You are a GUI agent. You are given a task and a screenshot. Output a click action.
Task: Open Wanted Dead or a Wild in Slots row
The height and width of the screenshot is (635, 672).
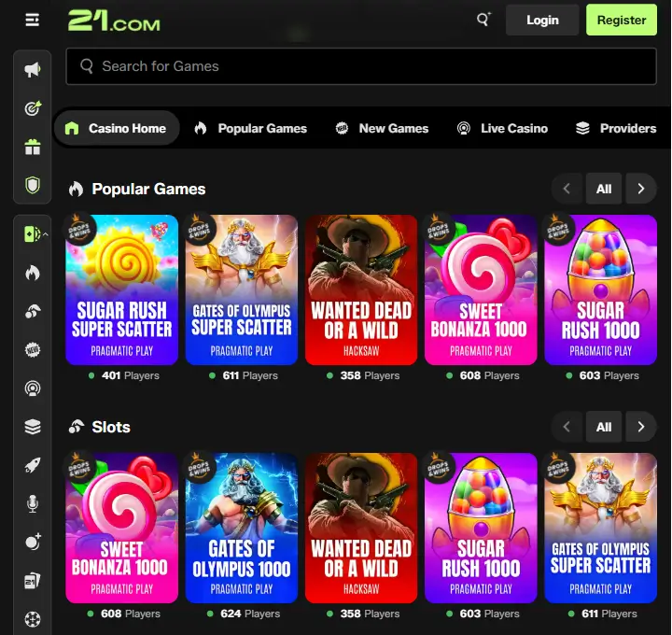click(361, 528)
